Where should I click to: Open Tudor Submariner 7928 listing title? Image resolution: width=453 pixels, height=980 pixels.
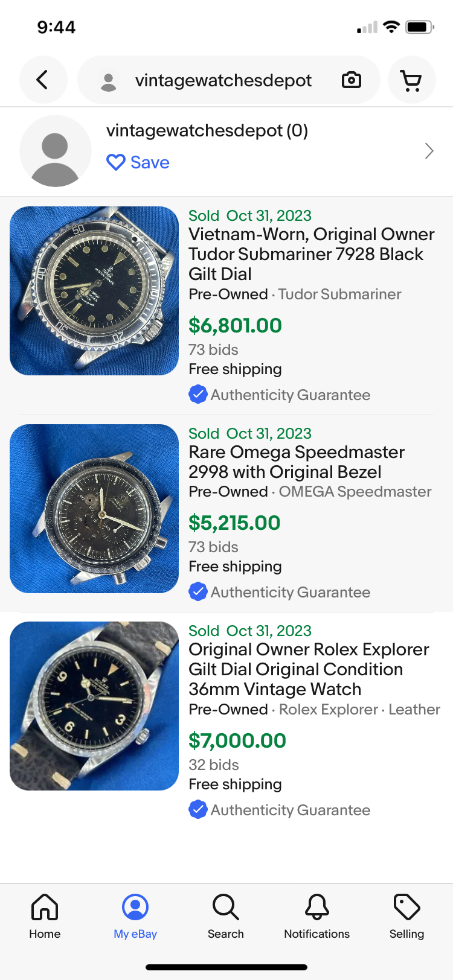(x=311, y=254)
